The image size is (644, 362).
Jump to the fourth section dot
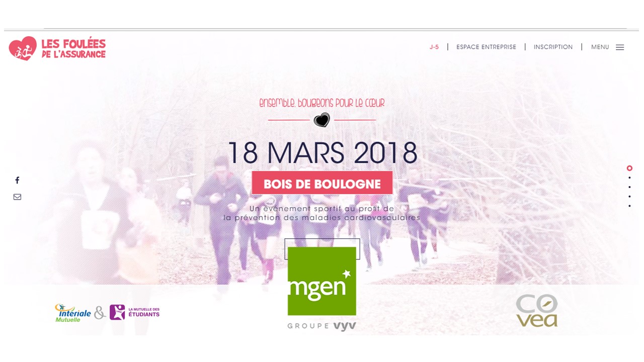[x=629, y=197]
